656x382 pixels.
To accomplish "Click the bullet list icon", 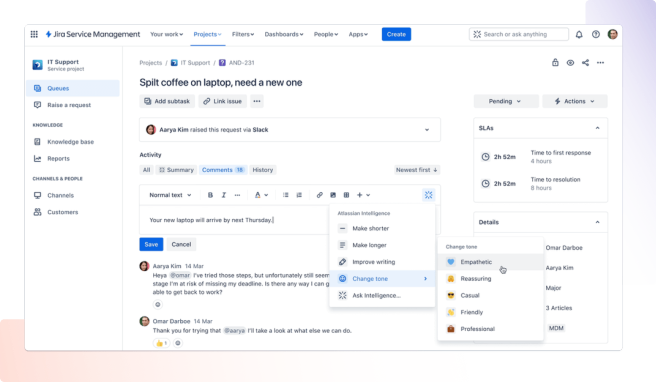I will point(286,195).
